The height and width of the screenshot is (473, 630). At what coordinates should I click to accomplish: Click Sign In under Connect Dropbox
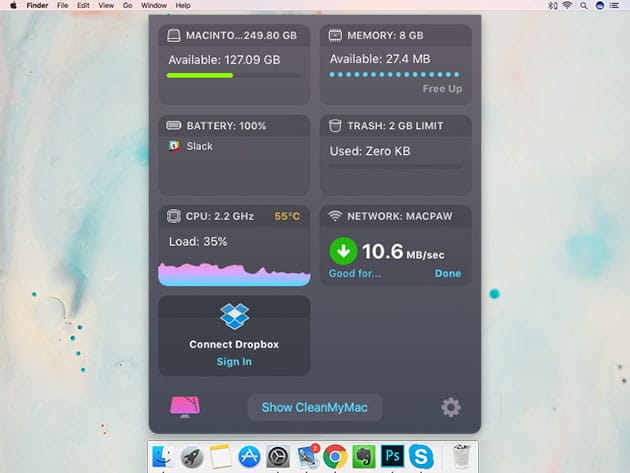[x=234, y=362]
